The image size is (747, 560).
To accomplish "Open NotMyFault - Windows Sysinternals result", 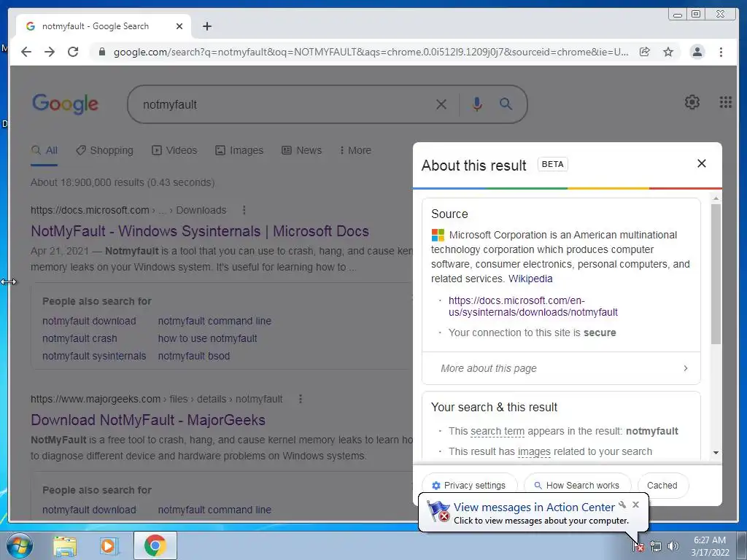I will 200,231.
